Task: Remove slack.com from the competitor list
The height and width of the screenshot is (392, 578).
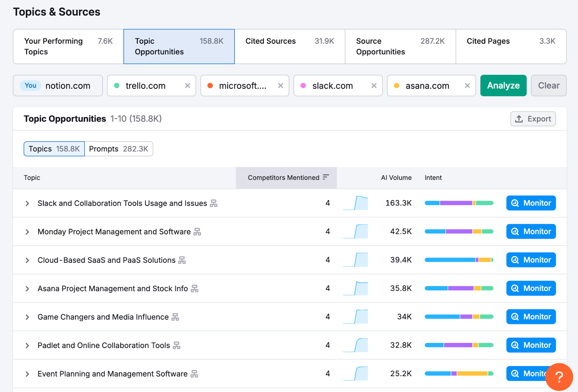Action: coord(374,86)
